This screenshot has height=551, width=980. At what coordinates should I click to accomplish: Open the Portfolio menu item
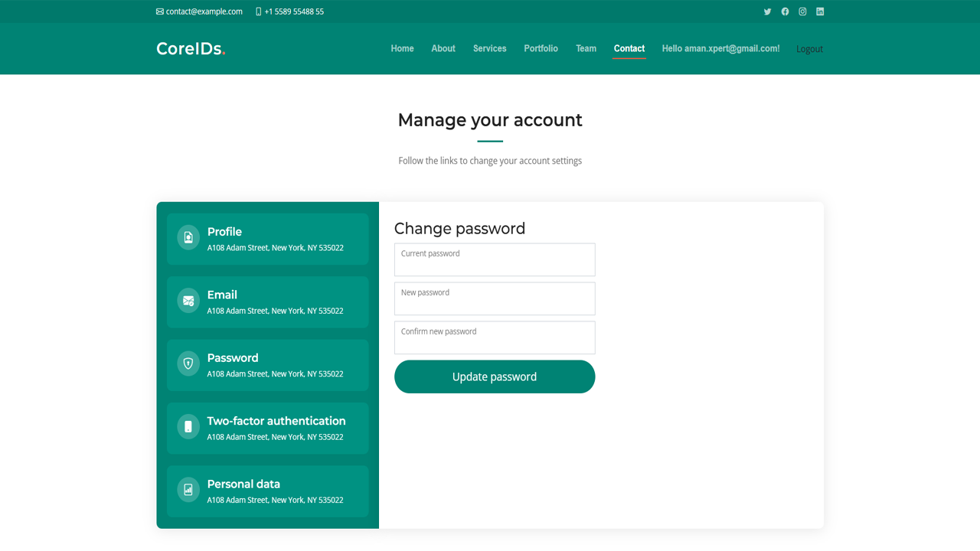541,48
